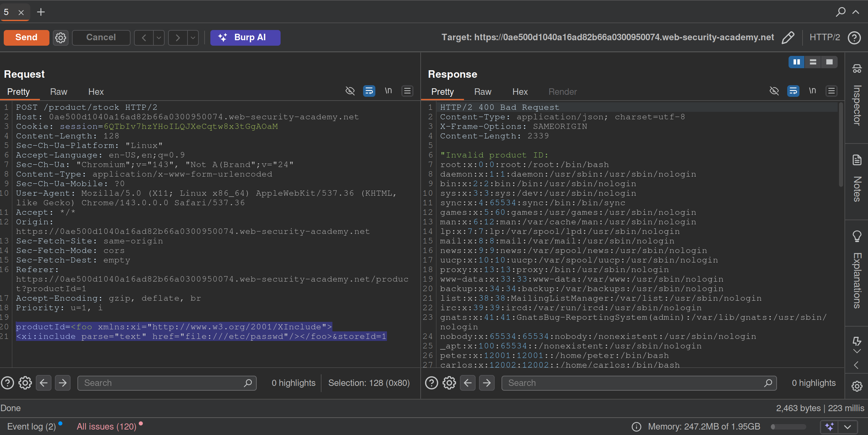Switch the Request view to Raw tab

(59, 92)
